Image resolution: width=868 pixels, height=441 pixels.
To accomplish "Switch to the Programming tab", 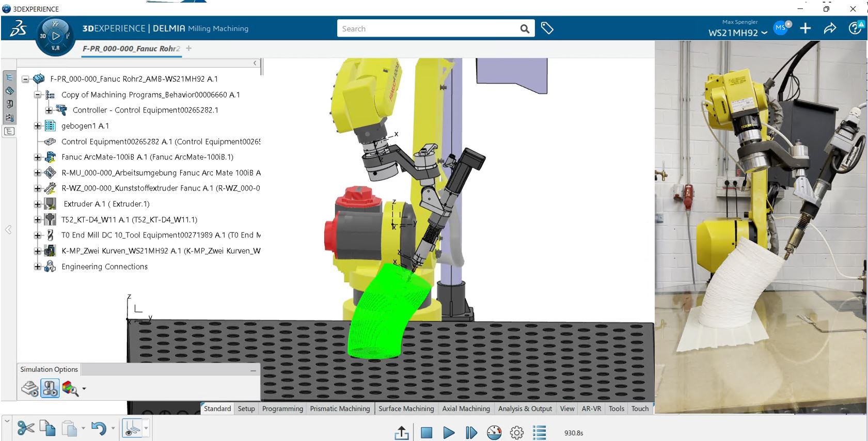I will coord(282,408).
